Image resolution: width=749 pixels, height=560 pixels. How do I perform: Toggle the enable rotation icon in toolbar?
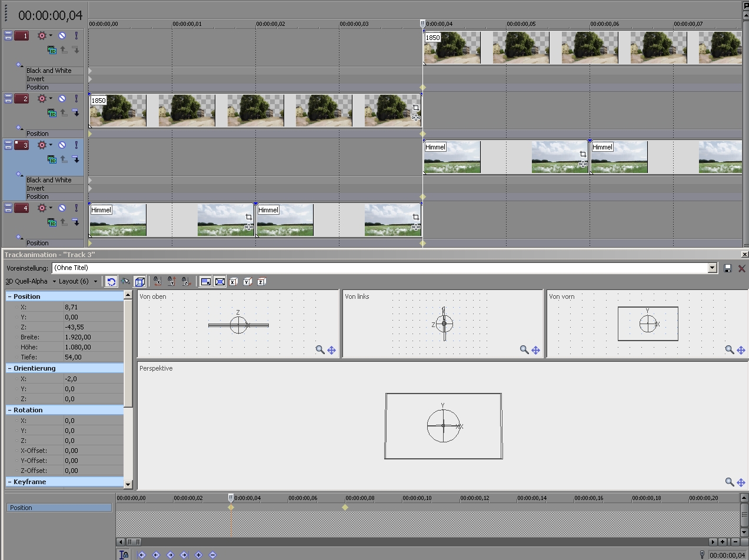click(111, 282)
